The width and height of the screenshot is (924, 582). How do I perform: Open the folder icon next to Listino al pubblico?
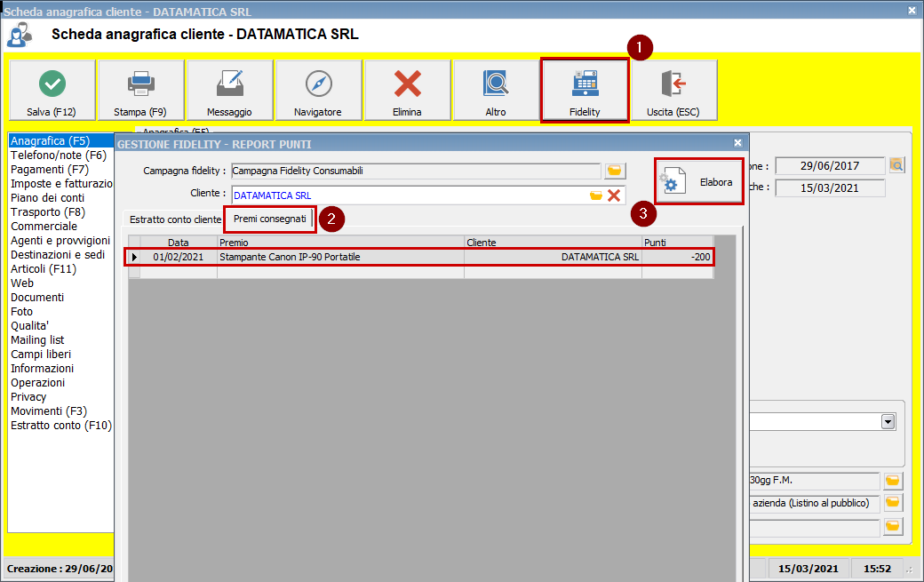click(x=893, y=503)
